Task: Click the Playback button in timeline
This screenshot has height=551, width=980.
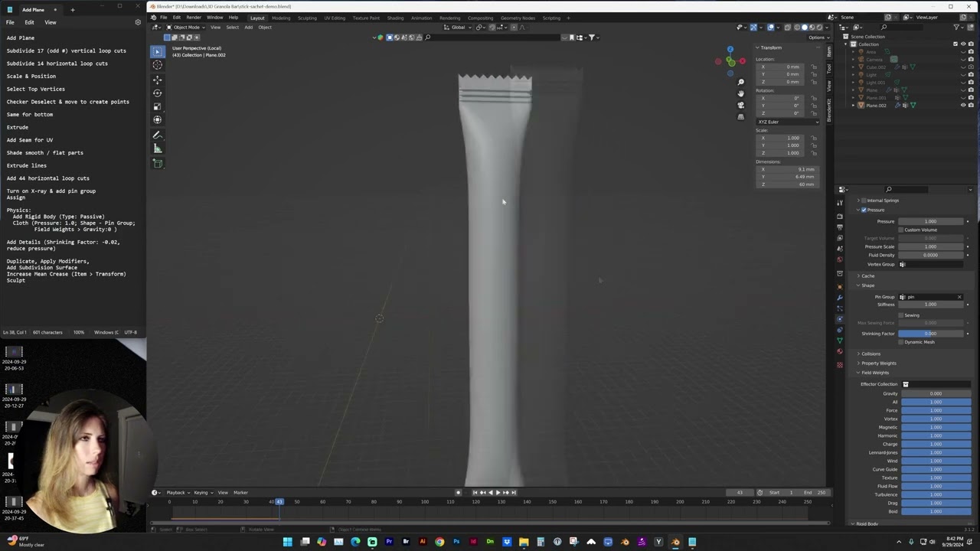Action: (x=177, y=493)
